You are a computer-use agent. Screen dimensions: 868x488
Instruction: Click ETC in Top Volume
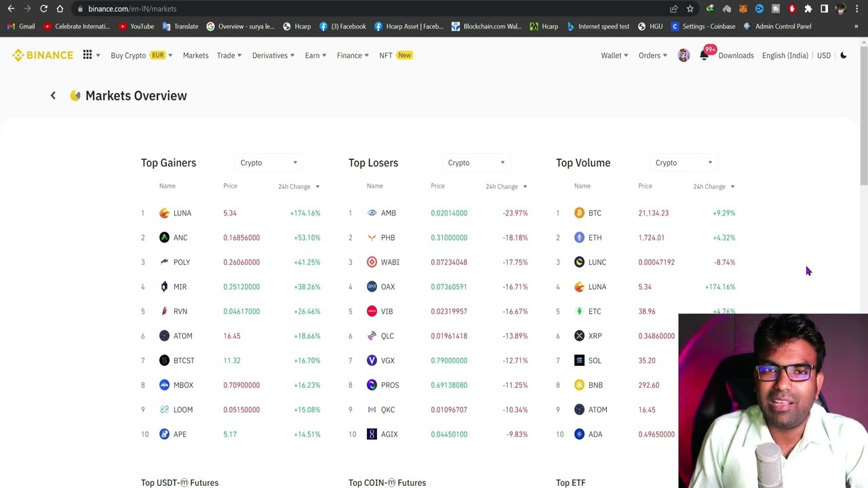[595, 311]
